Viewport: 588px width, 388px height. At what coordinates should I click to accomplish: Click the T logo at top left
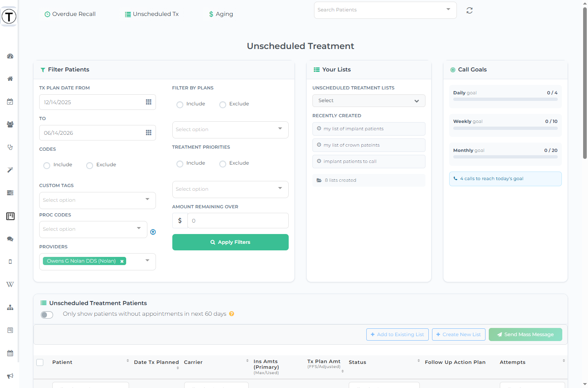pyautogui.click(x=9, y=17)
